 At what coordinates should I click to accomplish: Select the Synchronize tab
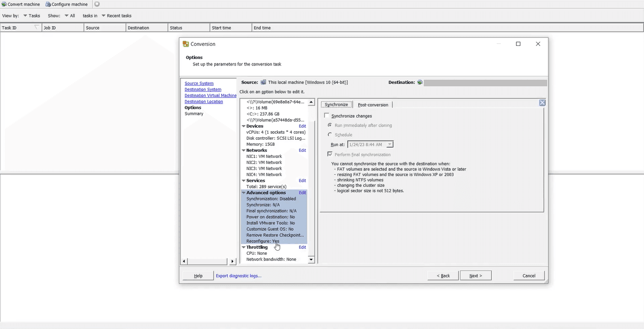336,104
